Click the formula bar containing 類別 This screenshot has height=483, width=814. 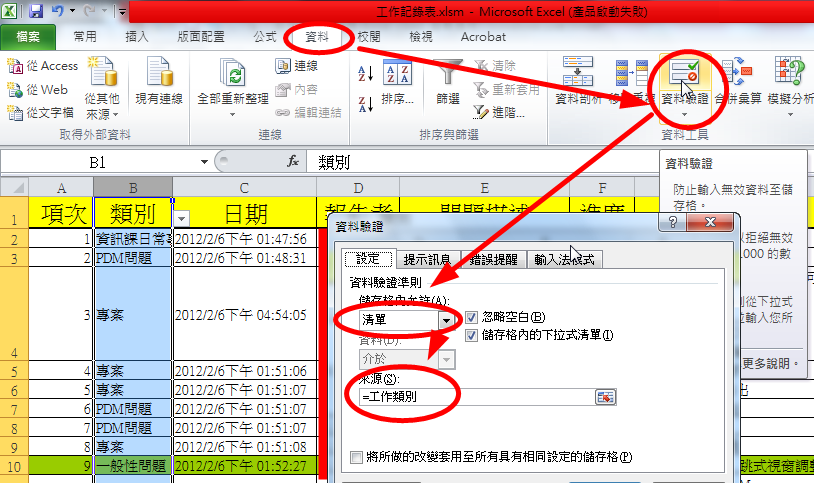(x=483, y=162)
